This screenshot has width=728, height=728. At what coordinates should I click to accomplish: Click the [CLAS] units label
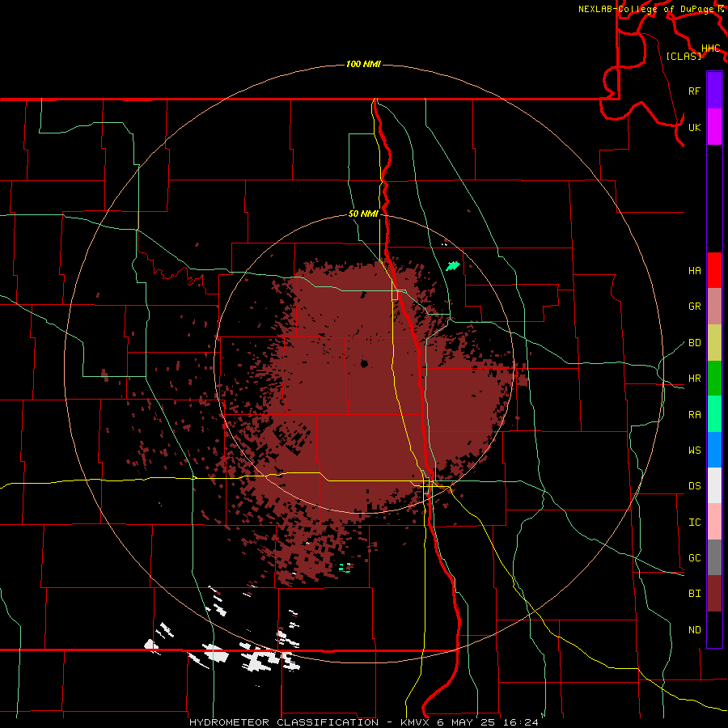(x=684, y=56)
